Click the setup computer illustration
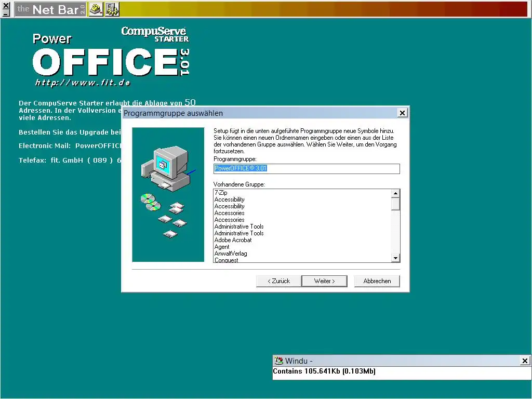This screenshot has width=532, height=399. 168,194
